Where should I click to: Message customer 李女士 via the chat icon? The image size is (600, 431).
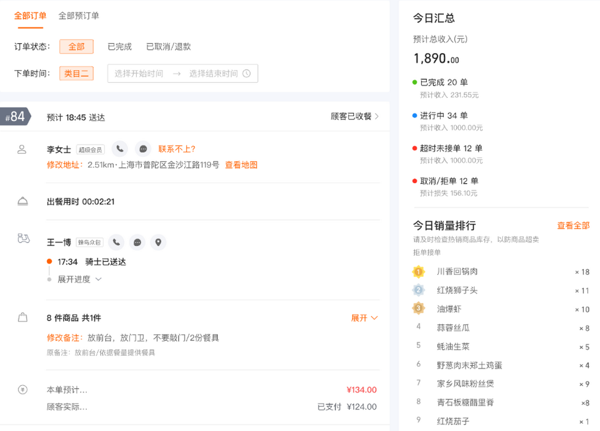point(143,149)
